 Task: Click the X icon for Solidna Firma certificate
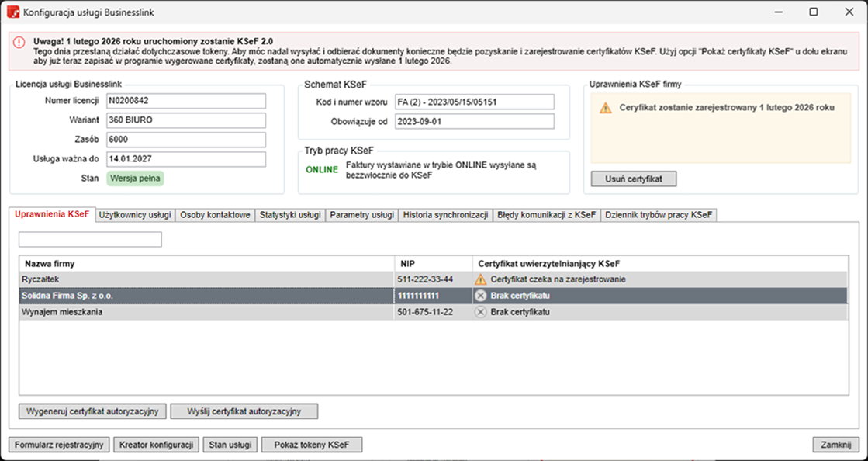tap(481, 296)
